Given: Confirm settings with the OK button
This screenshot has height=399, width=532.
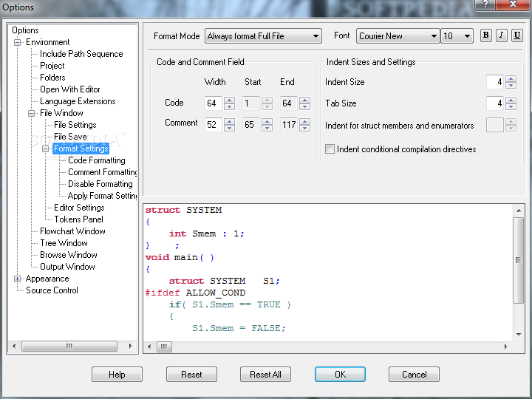Looking at the screenshot, I should pos(341,374).
